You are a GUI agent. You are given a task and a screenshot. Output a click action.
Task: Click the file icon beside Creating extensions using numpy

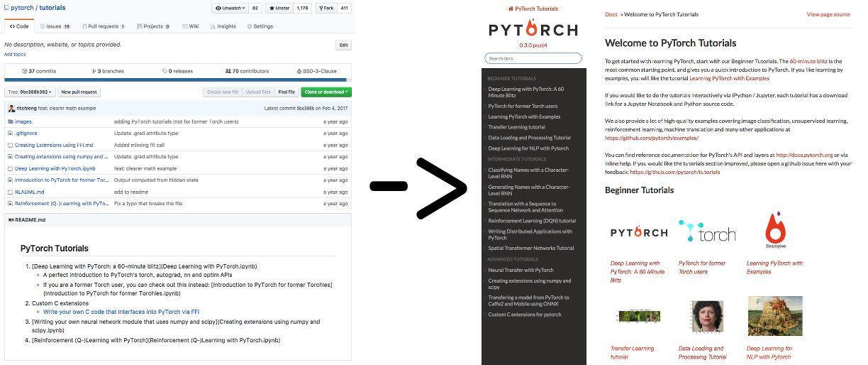click(x=10, y=157)
